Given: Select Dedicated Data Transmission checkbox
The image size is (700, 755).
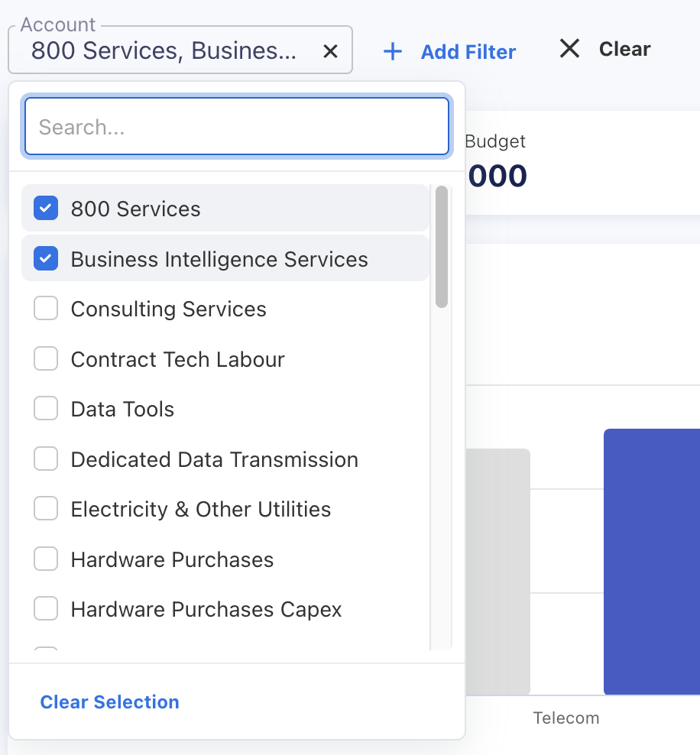Looking at the screenshot, I should coord(46,459).
